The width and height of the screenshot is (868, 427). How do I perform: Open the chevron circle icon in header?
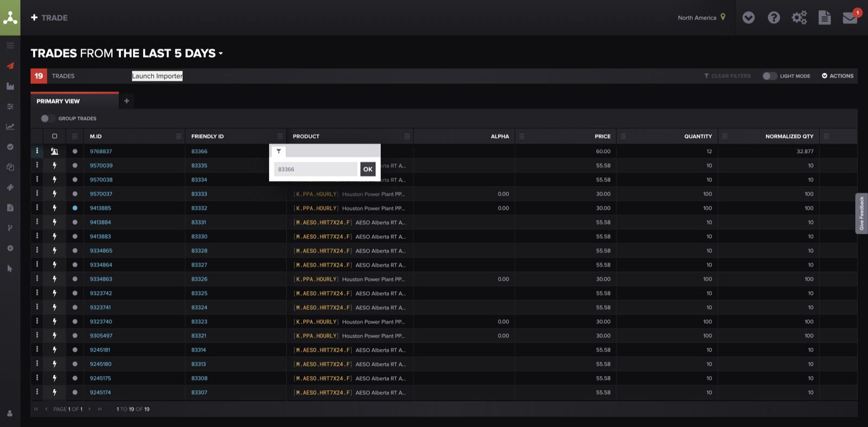point(749,18)
